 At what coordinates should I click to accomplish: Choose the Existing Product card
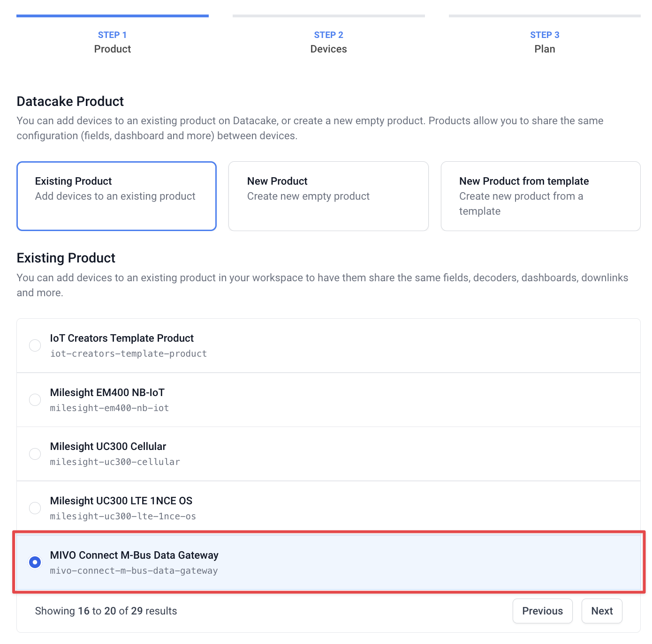coord(116,196)
